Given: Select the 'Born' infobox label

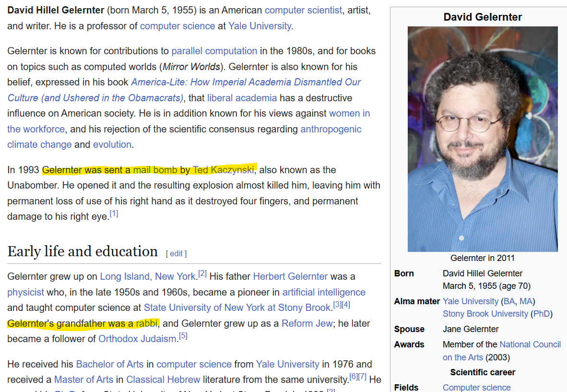Looking at the screenshot, I should tap(404, 274).
